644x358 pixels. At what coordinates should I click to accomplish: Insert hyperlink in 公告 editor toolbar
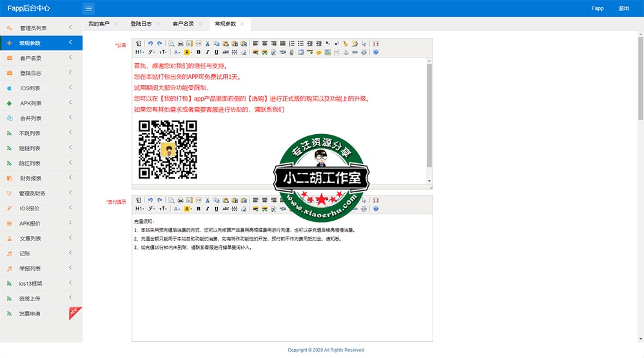[355, 52]
